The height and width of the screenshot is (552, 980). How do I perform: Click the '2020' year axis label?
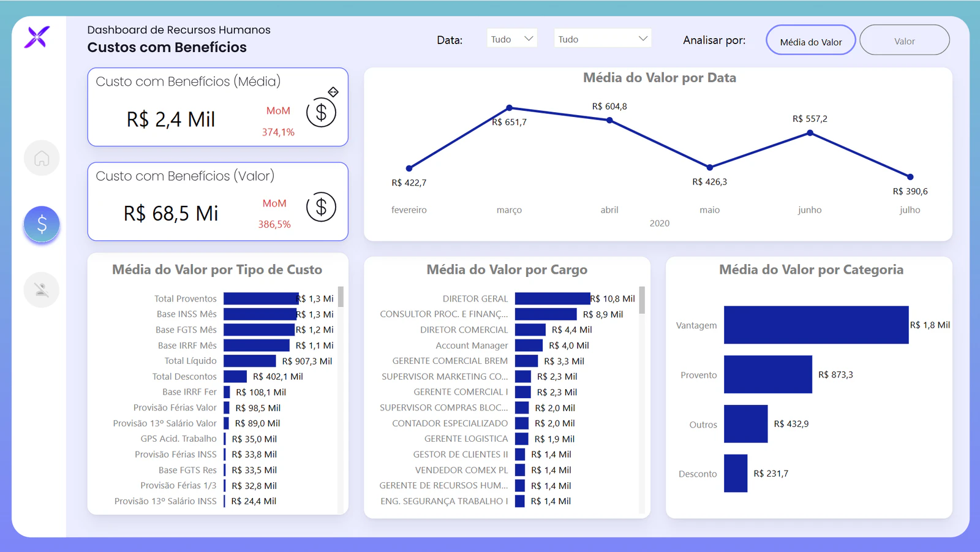[660, 224]
